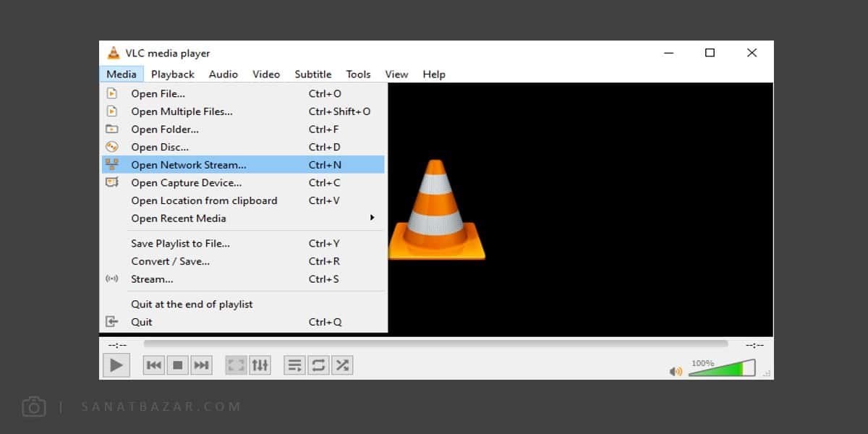The height and width of the screenshot is (434, 868).
Task: Click the Open Network Stream icon
Action: point(111,165)
